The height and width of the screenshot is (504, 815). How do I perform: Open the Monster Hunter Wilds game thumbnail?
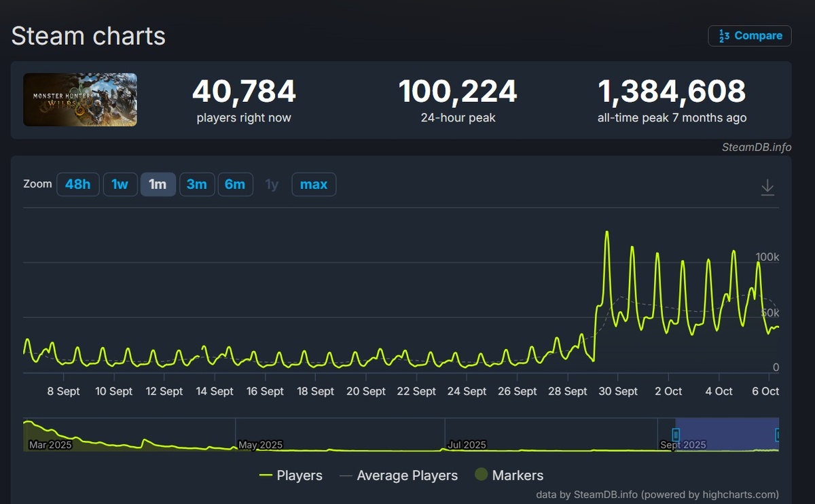coord(80,100)
